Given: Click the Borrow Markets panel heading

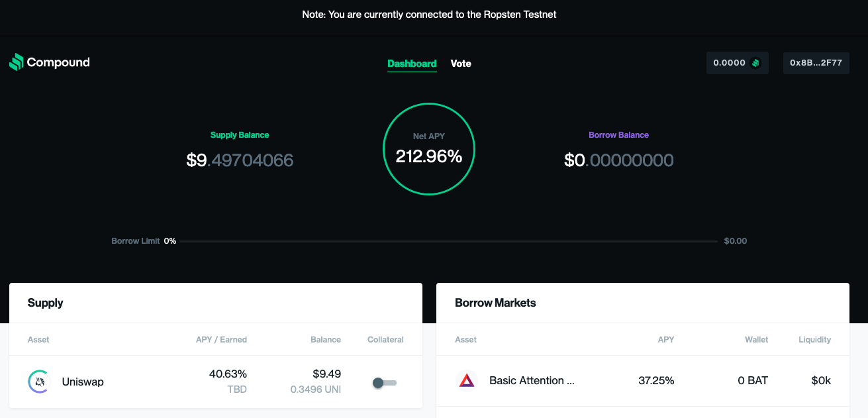Looking at the screenshot, I should (x=495, y=303).
